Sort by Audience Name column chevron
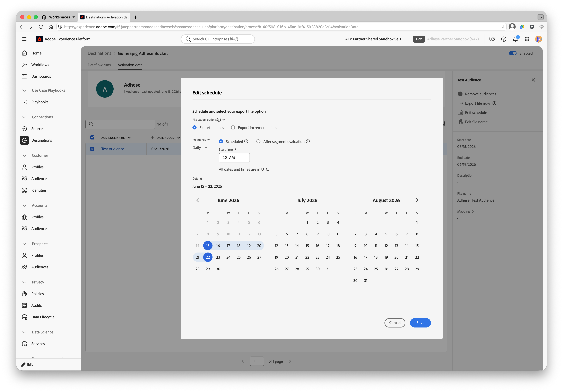This screenshot has width=563, height=392. click(129, 138)
